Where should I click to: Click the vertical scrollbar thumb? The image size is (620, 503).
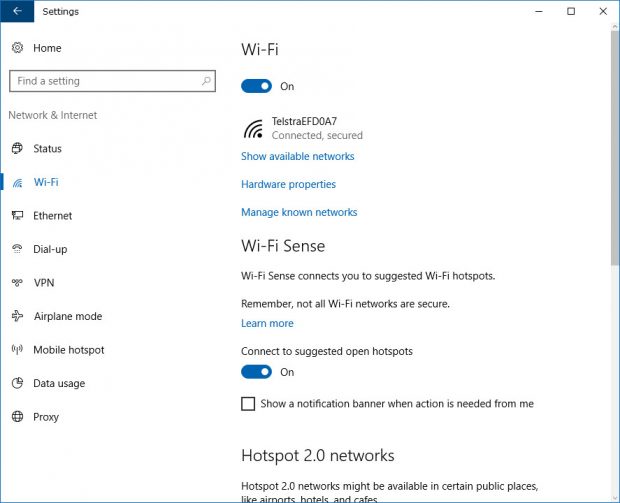[x=615, y=148]
